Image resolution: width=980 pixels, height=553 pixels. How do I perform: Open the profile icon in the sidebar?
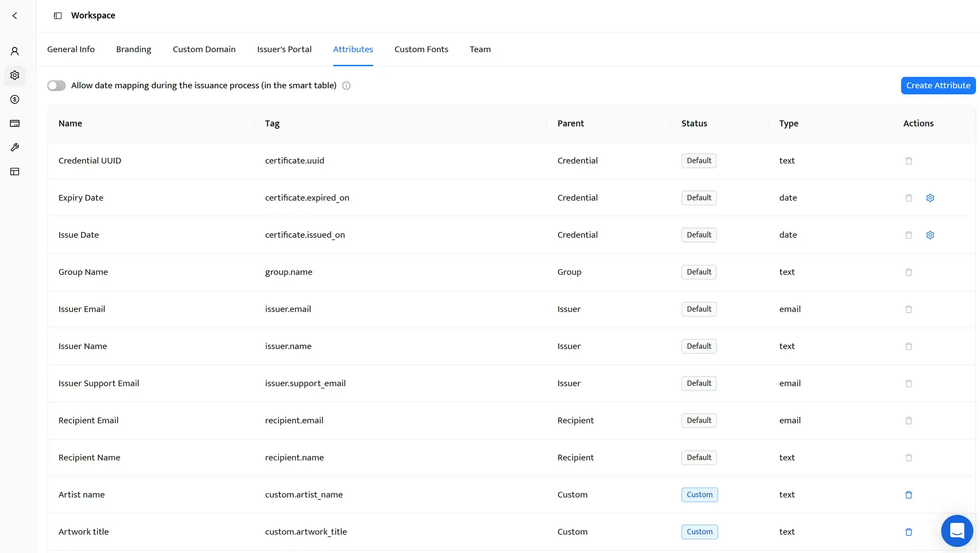click(15, 51)
